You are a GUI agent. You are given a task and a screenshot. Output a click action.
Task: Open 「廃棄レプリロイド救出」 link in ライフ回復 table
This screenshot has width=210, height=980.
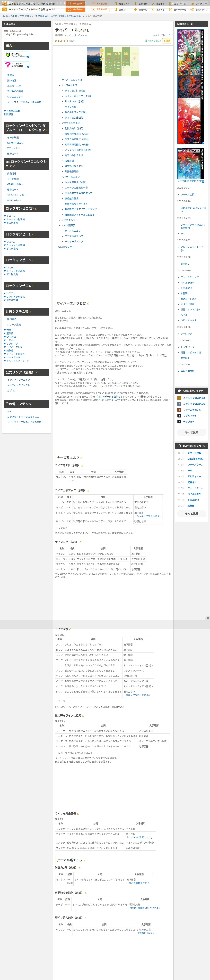pyautogui.click(x=137, y=695)
